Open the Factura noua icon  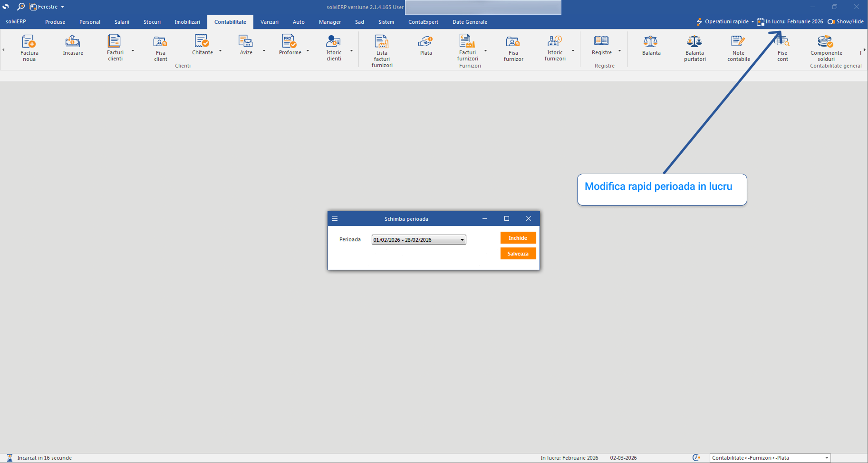pos(29,48)
